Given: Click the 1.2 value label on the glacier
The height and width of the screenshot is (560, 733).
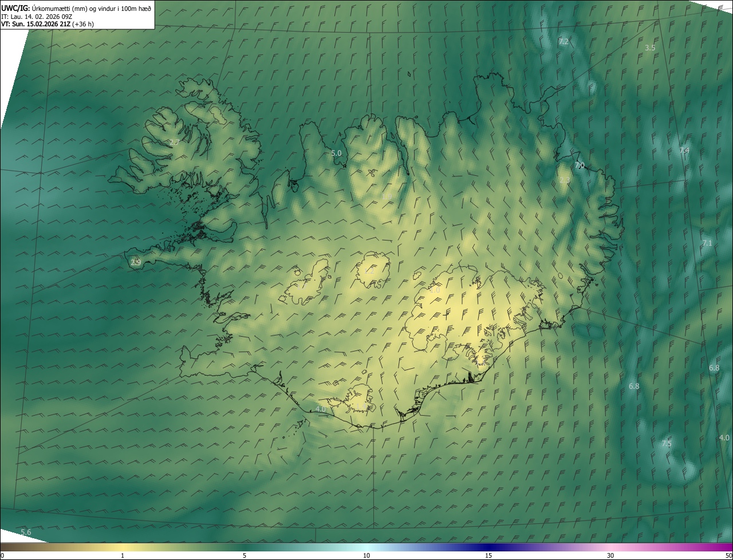Looking at the screenshot, I should point(368,272).
